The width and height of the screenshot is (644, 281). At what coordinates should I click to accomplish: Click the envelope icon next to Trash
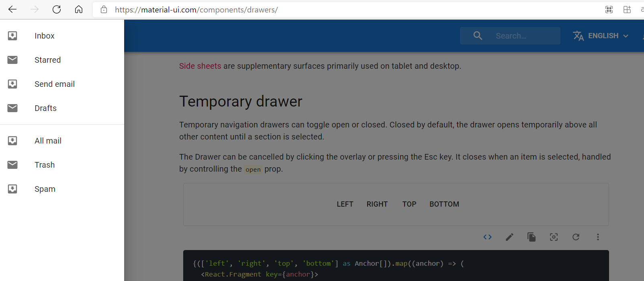[x=12, y=165]
